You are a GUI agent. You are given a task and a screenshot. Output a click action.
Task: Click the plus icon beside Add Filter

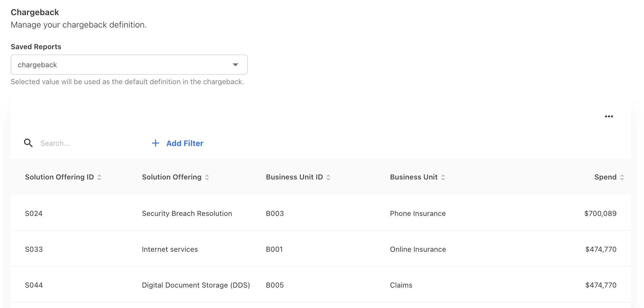pos(155,143)
